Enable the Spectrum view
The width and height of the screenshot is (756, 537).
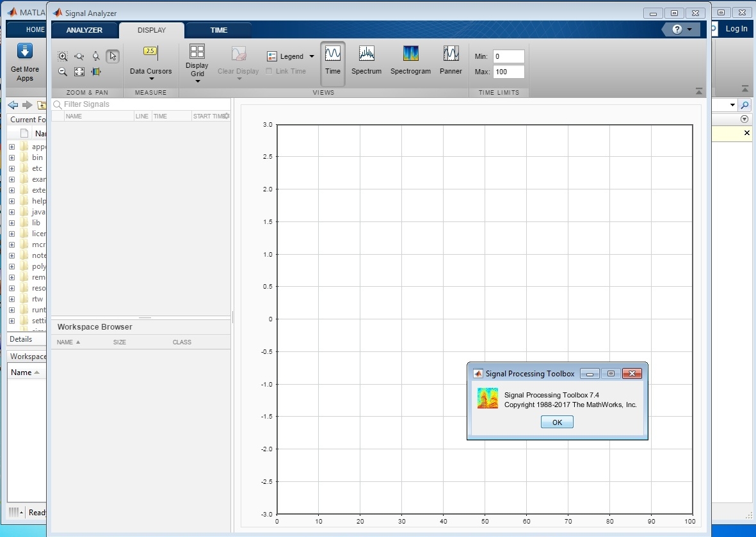tap(366, 60)
